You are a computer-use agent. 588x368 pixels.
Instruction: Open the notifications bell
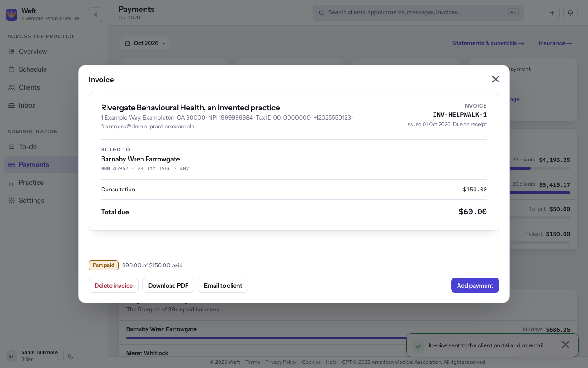point(571,13)
